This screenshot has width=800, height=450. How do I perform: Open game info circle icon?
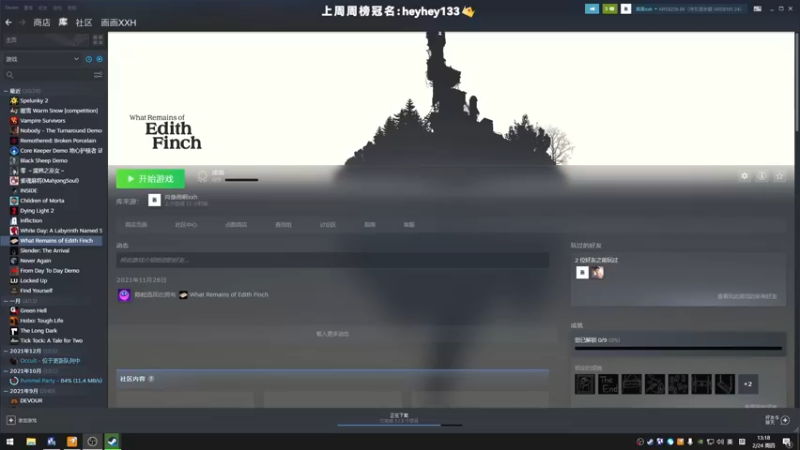(762, 176)
